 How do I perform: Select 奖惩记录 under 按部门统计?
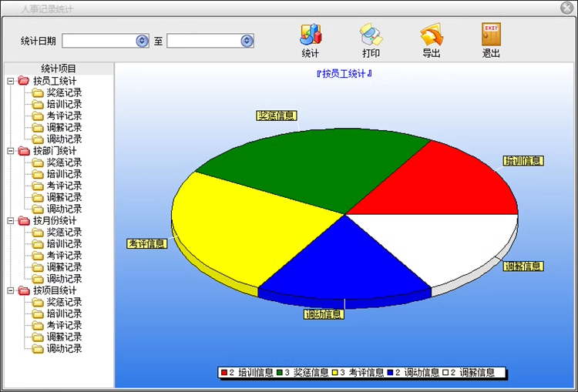click(64, 162)
